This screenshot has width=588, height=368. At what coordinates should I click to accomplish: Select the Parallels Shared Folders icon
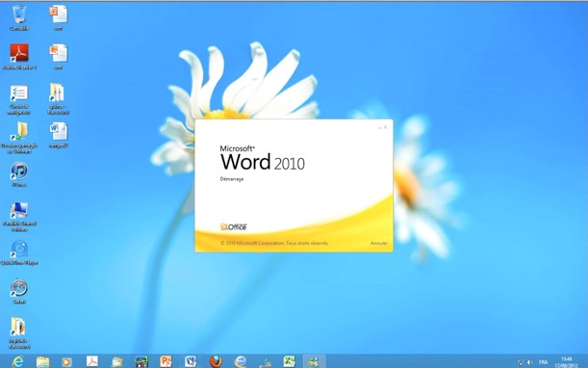pos(19,216)
